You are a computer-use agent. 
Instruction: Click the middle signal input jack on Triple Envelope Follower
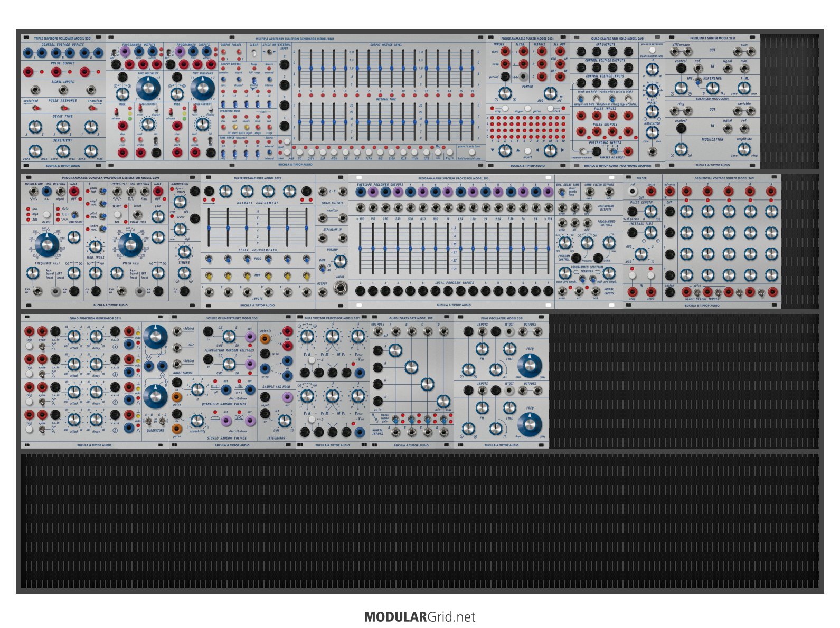(63, 90)
